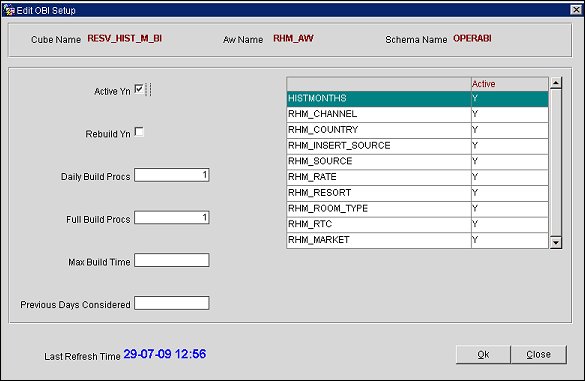The width and height of the screenshot is (585, 381).
Task: Click the Full Build Procs field
Action: [x=172, y=218]
